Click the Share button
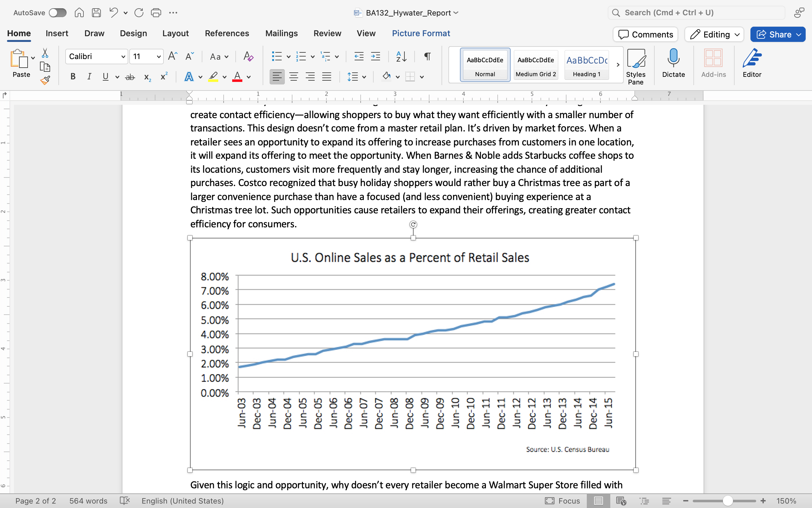The image size is (812, 508). 777,34
